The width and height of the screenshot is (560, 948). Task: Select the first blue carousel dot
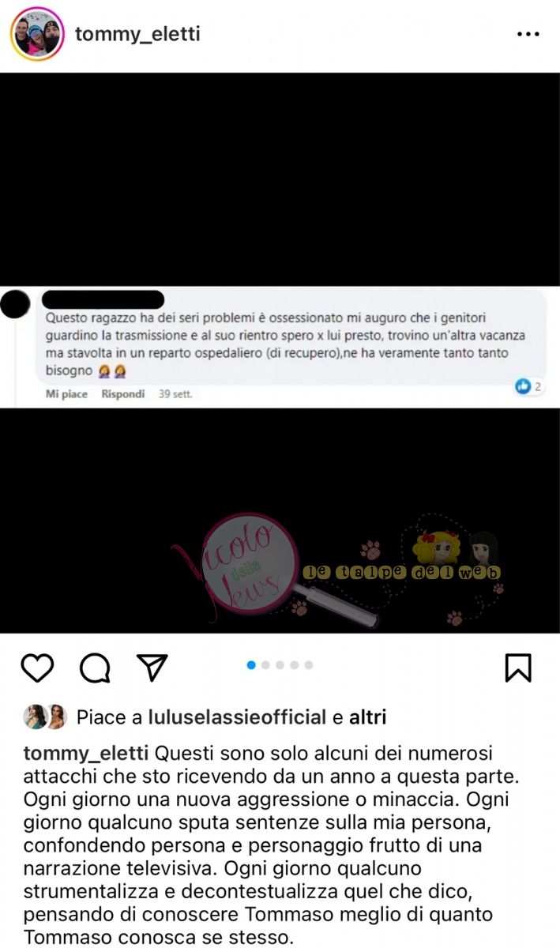coord(251,665)
